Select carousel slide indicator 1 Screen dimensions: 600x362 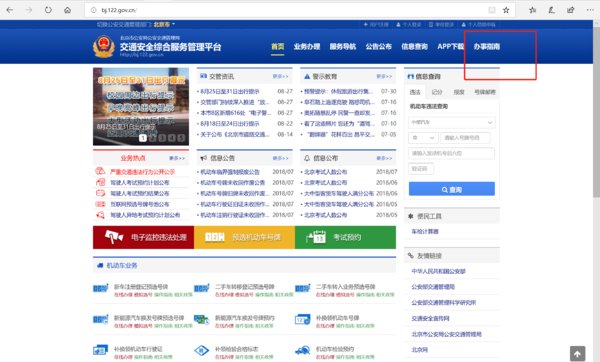point(143,138)
